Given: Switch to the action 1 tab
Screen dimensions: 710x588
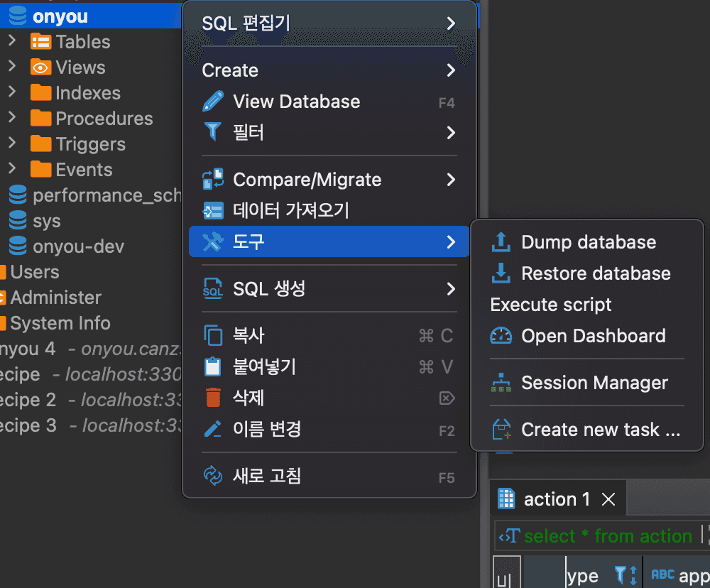Looking at the screenshot, I should click(557, 499).
